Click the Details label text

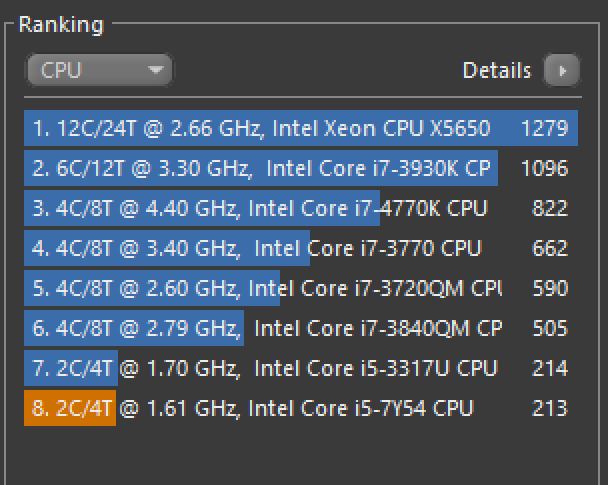pyautogui.click(x=497, y=71)
